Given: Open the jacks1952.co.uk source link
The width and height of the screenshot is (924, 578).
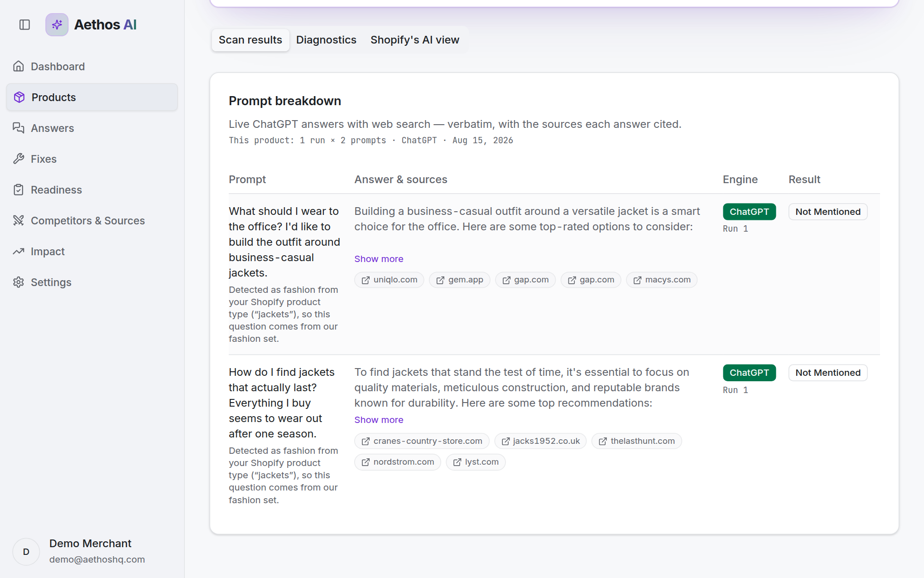Looking at the screenshot, I should pyautogui.click(x=540, y=441).
